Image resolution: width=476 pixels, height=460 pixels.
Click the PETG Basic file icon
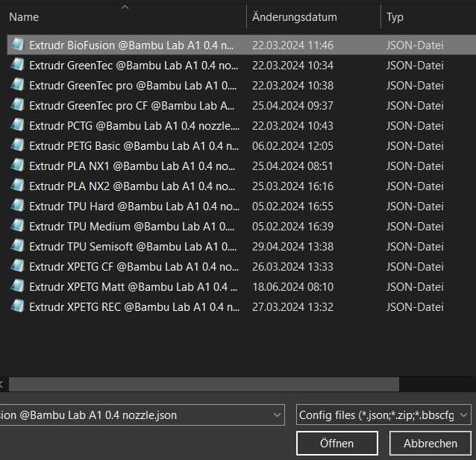point(17,145)
